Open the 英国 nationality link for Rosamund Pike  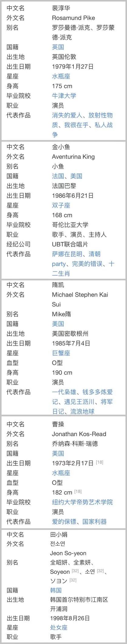[58, 47]
